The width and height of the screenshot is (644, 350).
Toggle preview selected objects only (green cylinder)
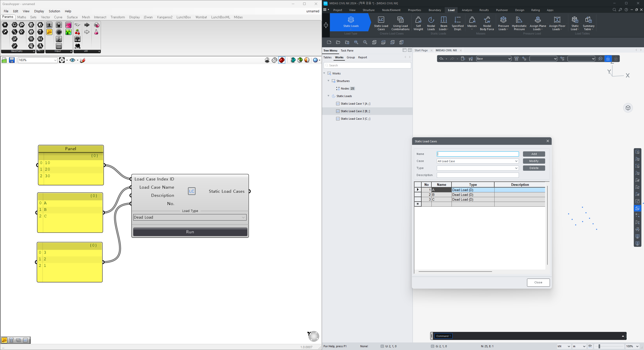click(300, 60)
